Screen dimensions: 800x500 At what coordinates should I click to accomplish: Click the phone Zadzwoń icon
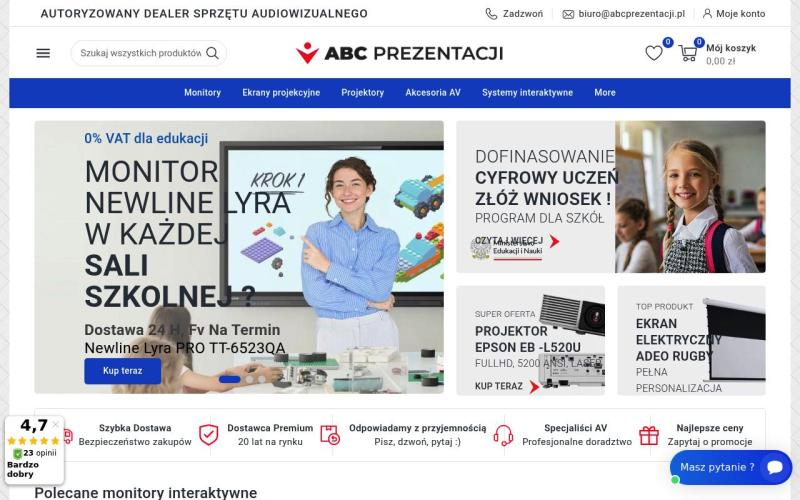point(491,14)
